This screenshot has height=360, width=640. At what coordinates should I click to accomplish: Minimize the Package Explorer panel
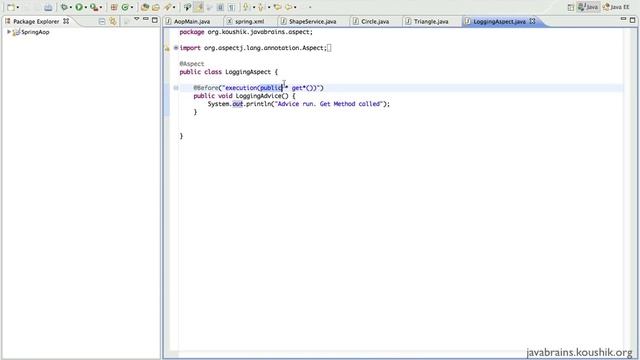pos(146,20)
